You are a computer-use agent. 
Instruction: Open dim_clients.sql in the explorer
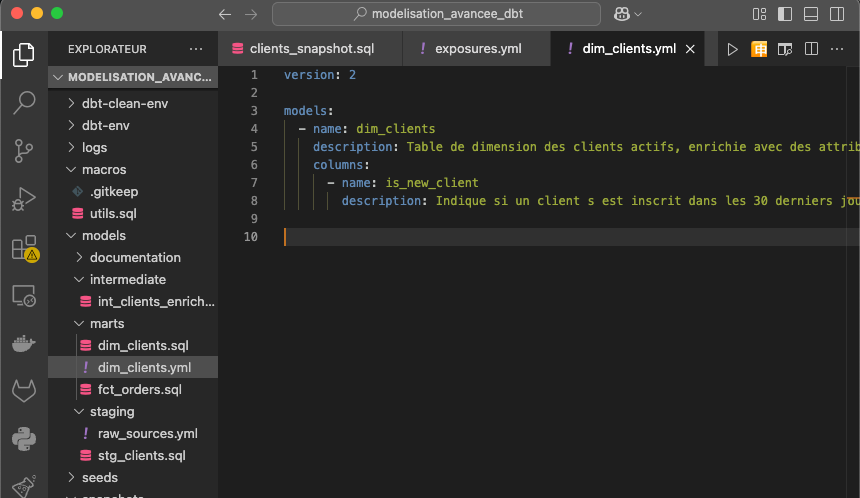click(133, 346)
